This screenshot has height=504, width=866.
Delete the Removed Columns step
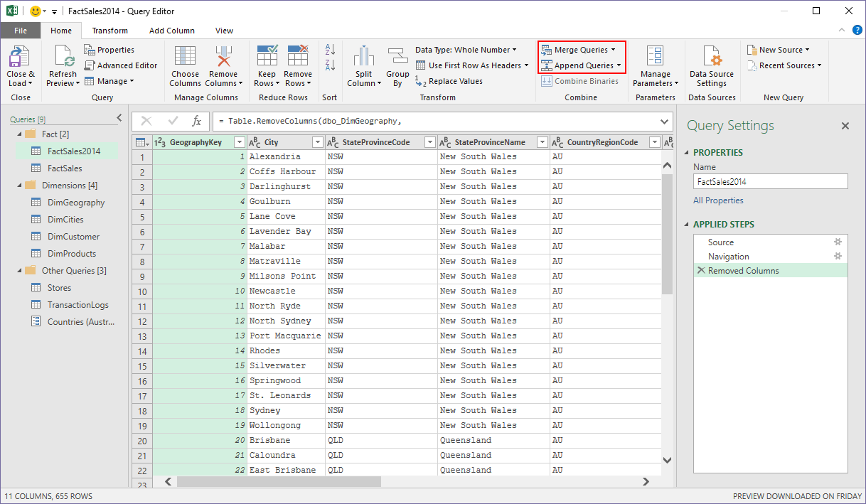click(x=701, y=271)
